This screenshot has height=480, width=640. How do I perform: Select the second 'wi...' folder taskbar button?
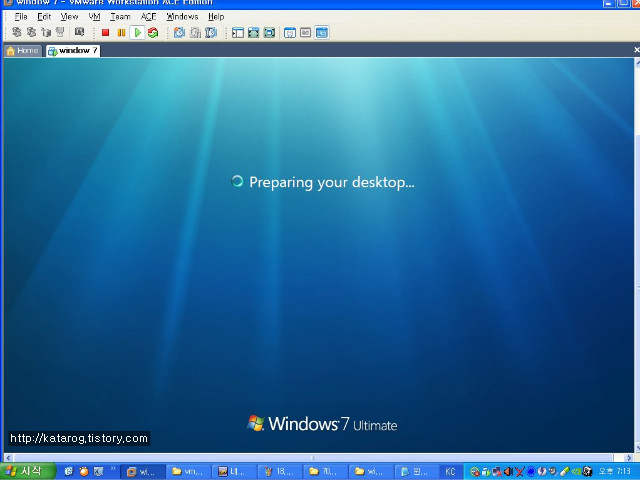371,472
